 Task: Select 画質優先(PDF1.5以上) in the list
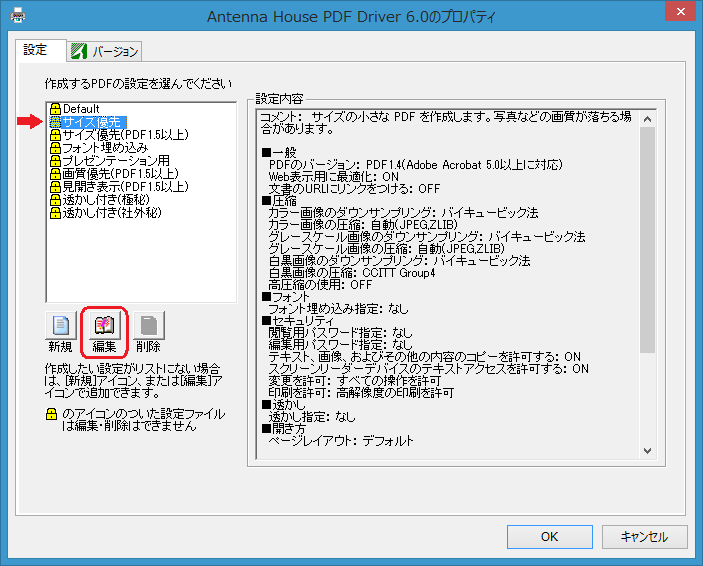[121, 174]
